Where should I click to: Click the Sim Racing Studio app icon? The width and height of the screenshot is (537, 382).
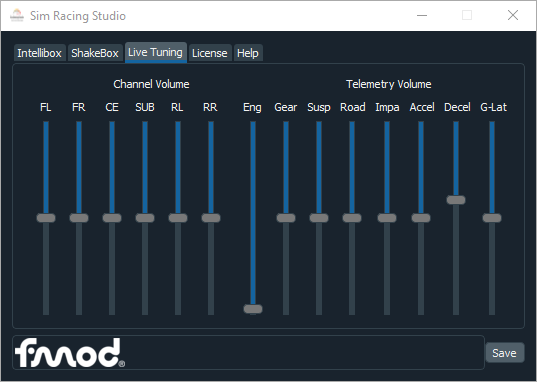17,15
